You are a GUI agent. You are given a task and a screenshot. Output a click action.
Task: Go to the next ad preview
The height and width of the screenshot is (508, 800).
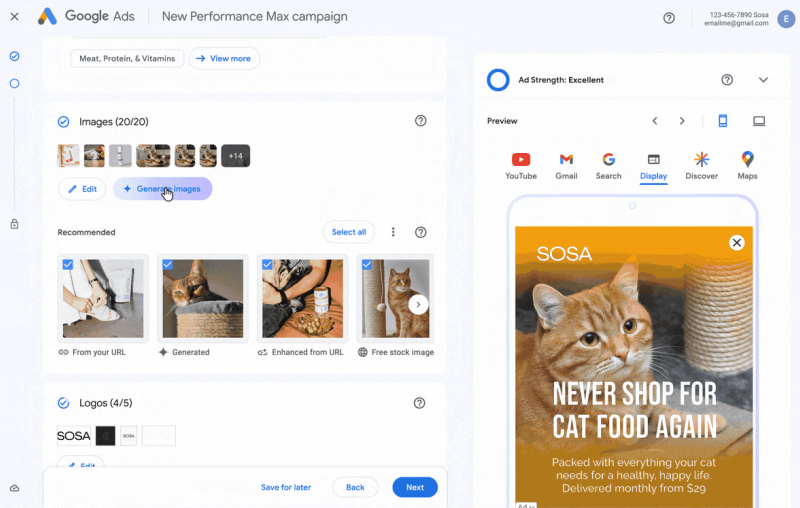tap(682, 121)
